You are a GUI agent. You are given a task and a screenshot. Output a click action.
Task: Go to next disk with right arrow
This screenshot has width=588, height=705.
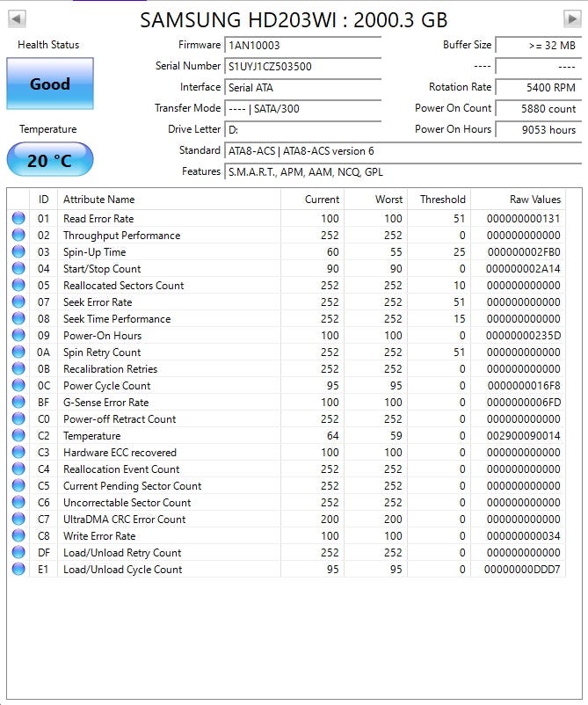(x=572, y=18)
